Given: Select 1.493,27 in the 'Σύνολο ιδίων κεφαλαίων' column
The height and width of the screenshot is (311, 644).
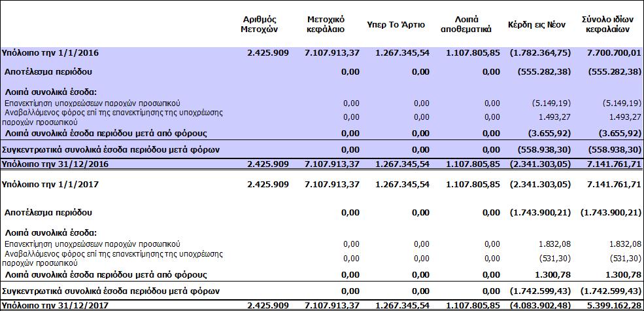Looking at the screenshot, I should point(624,117).
